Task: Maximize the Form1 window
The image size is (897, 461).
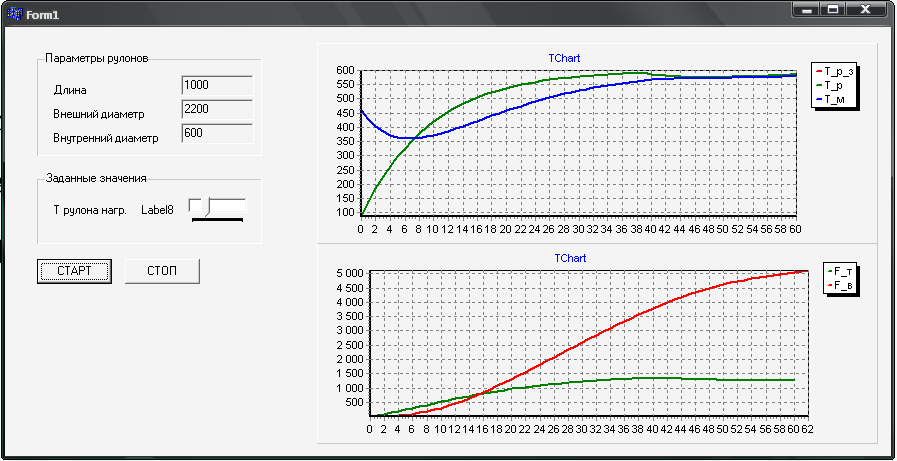Action: click(833, 10)
